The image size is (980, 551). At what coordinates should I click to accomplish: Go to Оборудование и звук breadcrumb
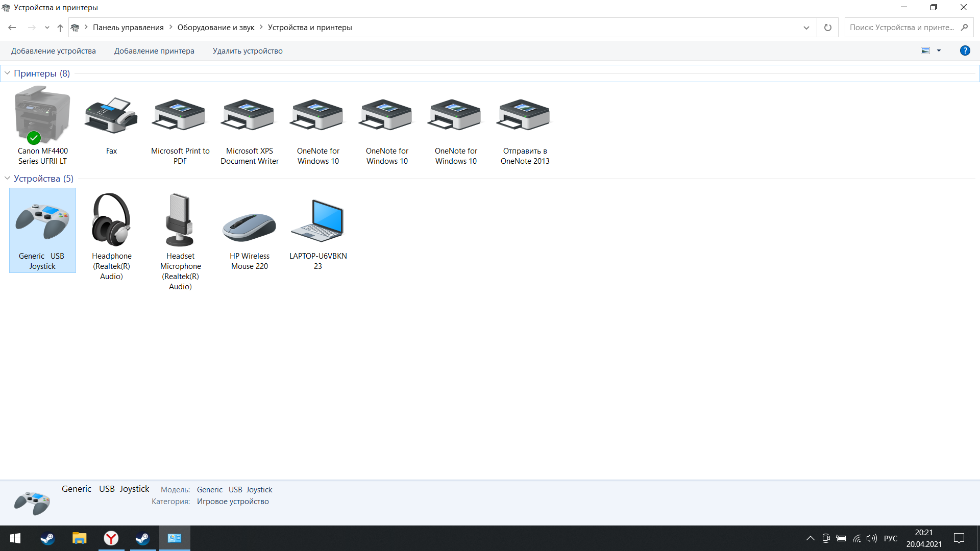pos(216,28)
